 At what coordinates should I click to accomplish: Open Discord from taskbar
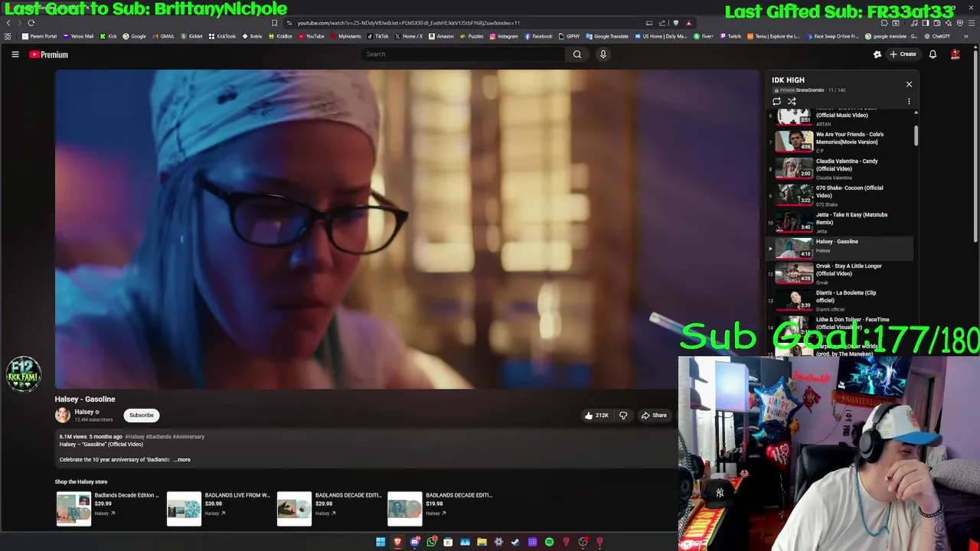(x=415, y=542)
